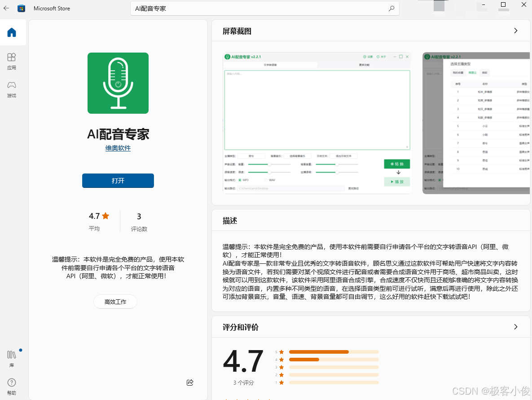532x400 pixels.
Task: Open the 库 (Library) section
Action: [x=12, y=359]
